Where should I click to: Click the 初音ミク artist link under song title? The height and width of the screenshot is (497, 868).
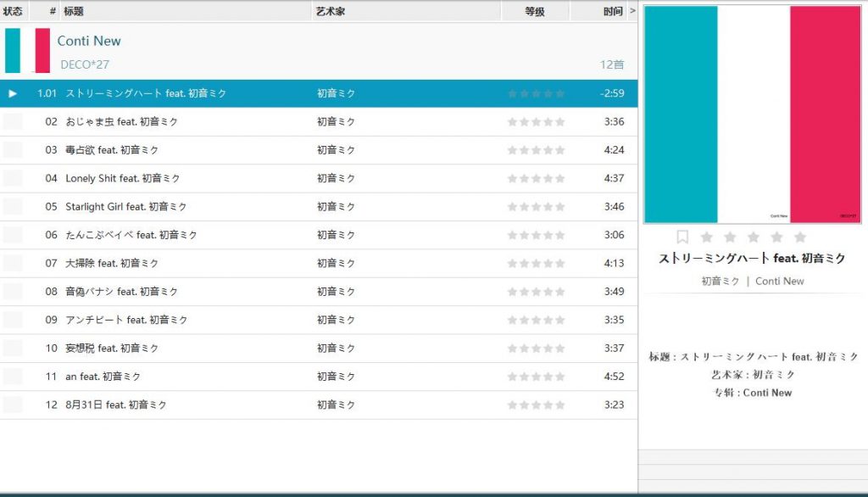[x=721, y=282]
